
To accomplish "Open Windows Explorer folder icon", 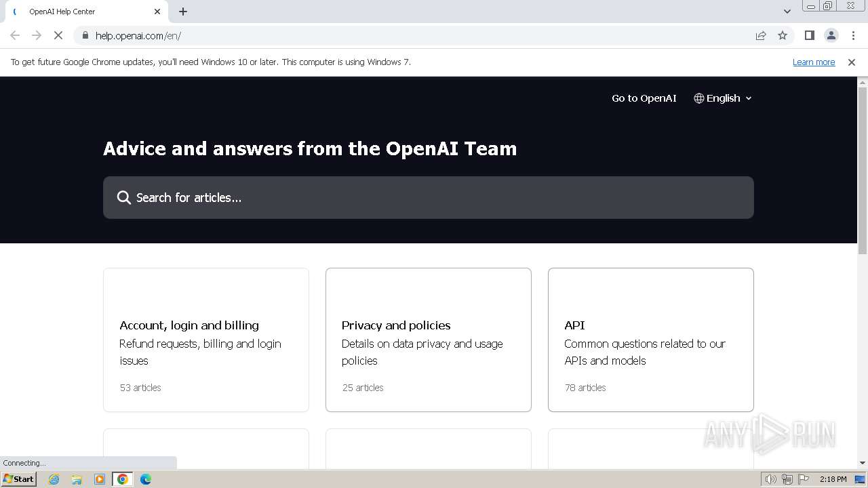I will pos(77,479).
